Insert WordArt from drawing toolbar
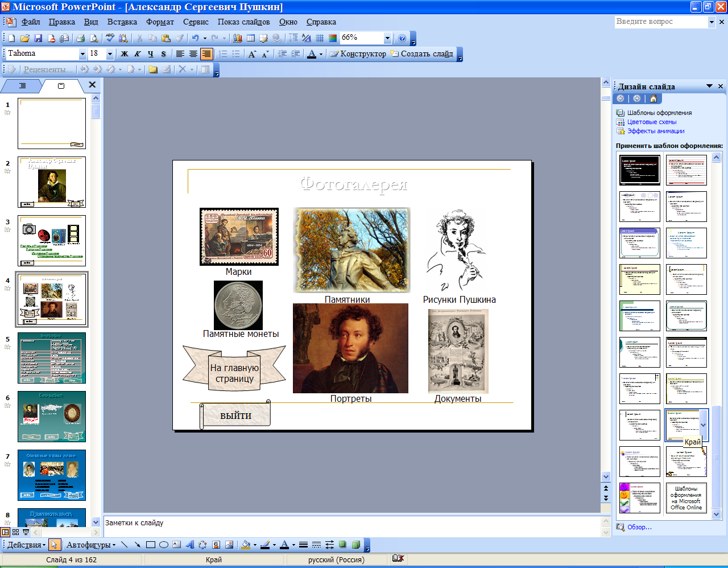Image resolution: width=728 pixels, height=568 pixels. pyautogui.click(x=190, y=545)
